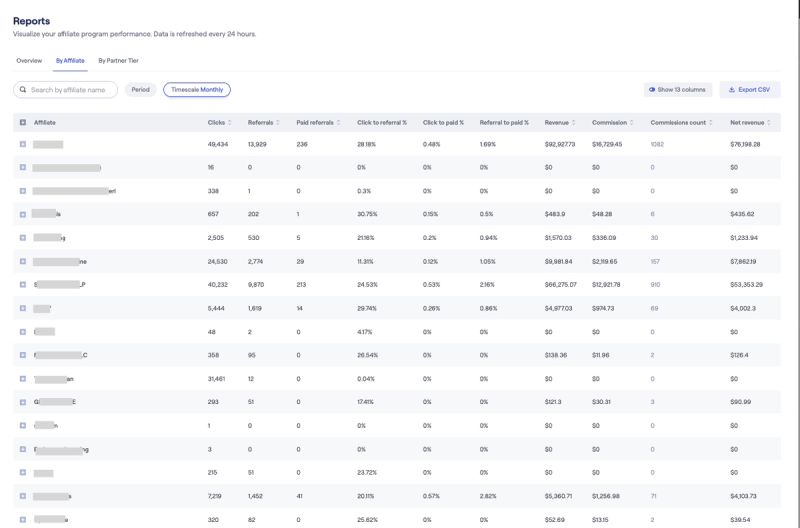Sort by Clicks column arrows

(x=230, y=122)
